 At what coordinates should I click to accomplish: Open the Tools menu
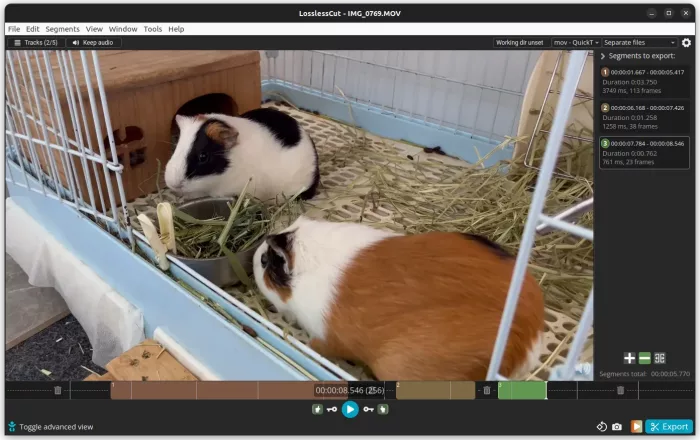point(152,29)
